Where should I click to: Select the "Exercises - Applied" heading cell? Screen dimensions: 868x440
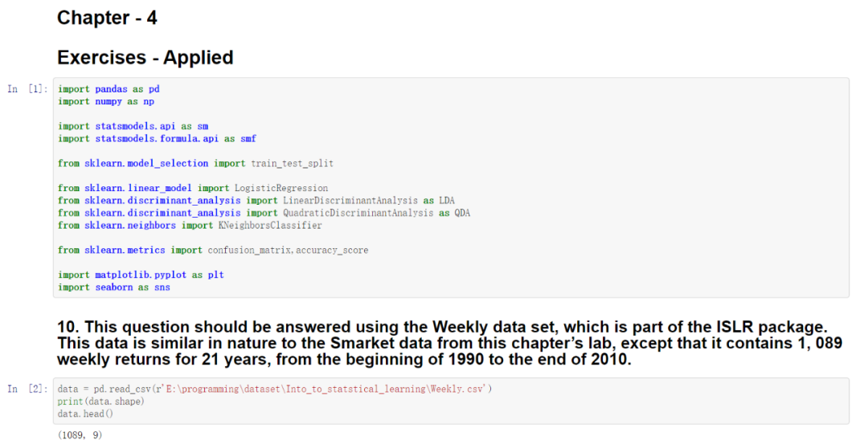145,58
